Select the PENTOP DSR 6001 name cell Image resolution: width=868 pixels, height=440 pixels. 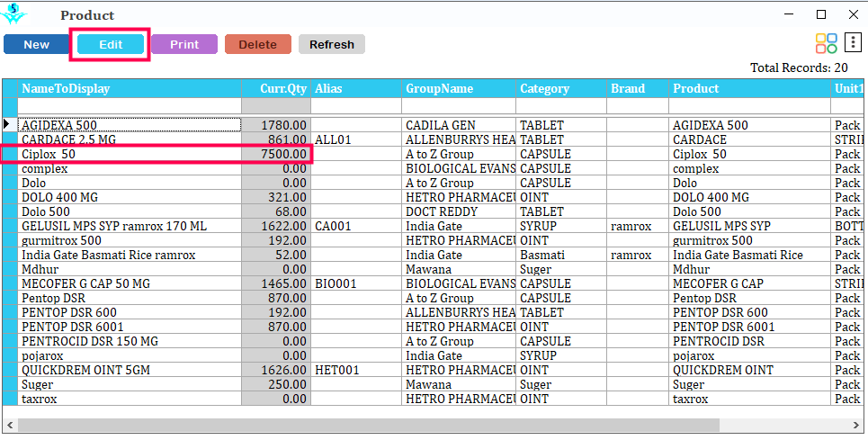pos(130,327)
